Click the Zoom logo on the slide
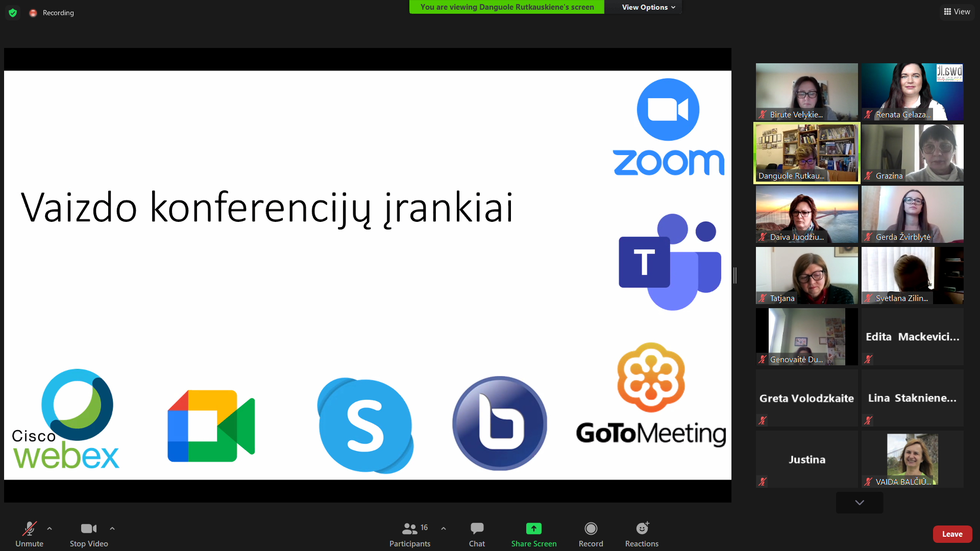Viewport: 980px width, 551px height. tap(668, 127)
